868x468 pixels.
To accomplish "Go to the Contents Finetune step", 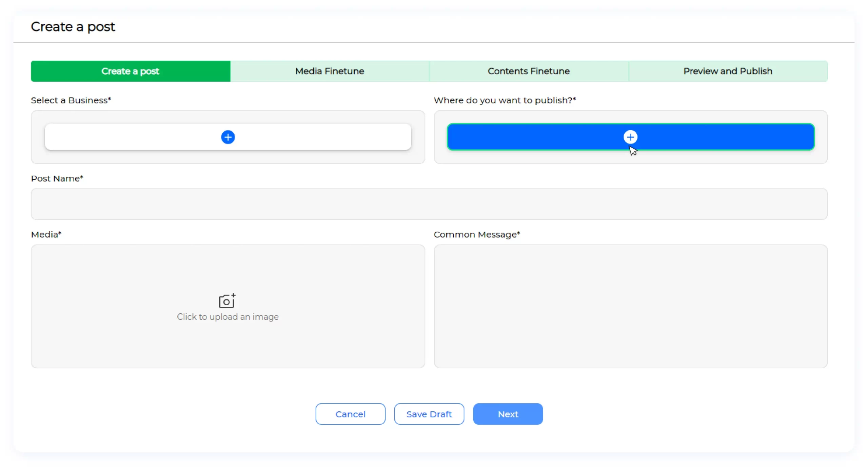I will 529,71.
